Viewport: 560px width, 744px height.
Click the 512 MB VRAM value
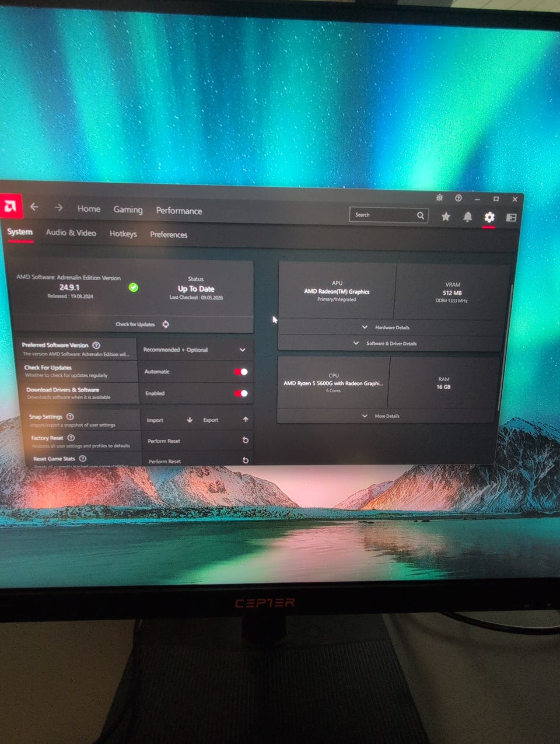452,293
